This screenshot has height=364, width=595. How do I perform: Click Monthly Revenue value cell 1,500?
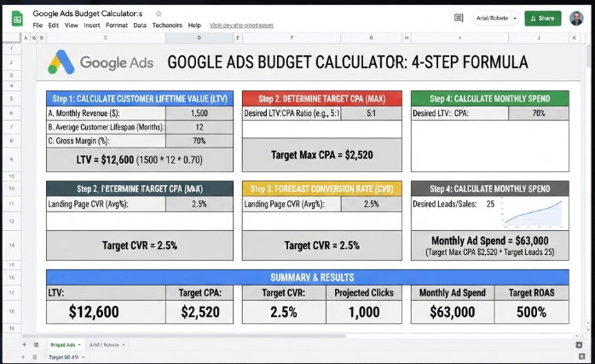199,113
